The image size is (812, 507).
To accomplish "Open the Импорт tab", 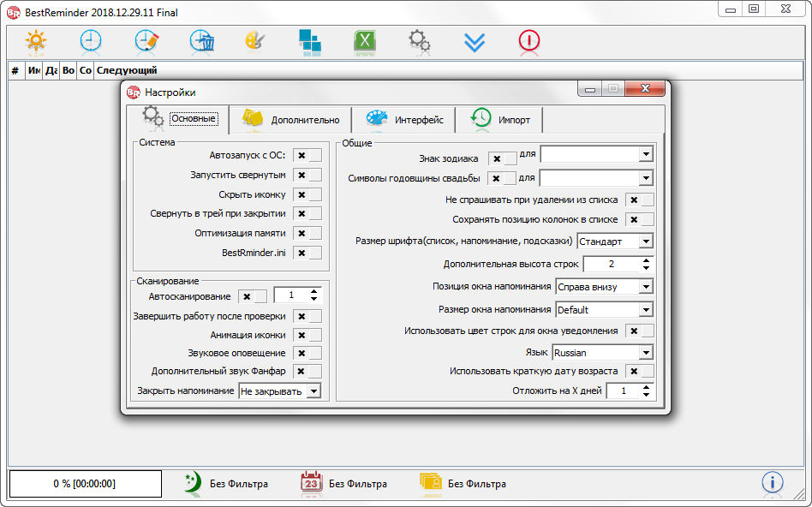I will coord(499,120).
